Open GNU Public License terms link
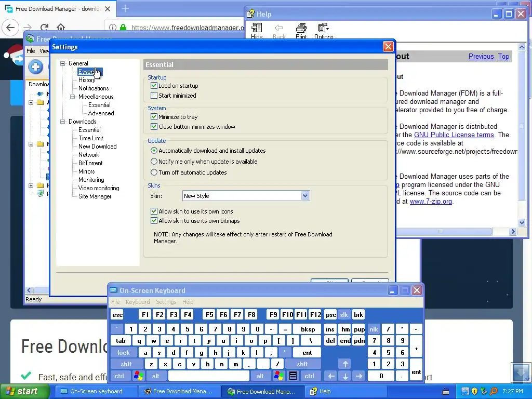The image size is (532, 399). tap(454, 135)
